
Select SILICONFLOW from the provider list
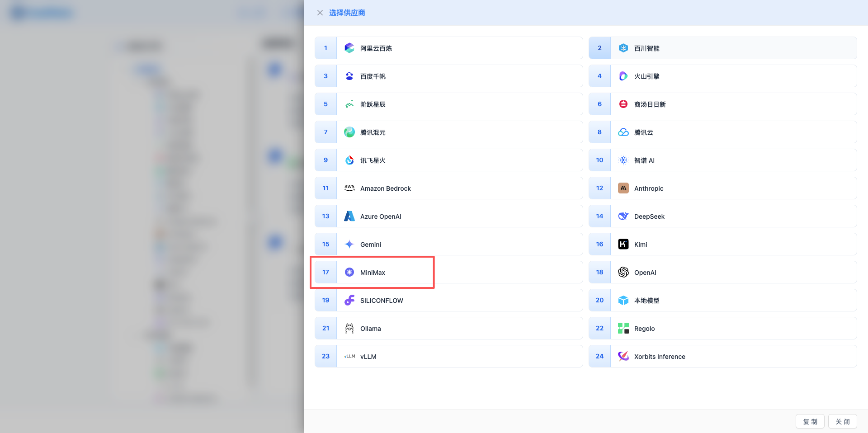pyautogui.click(x=382, y=301)
